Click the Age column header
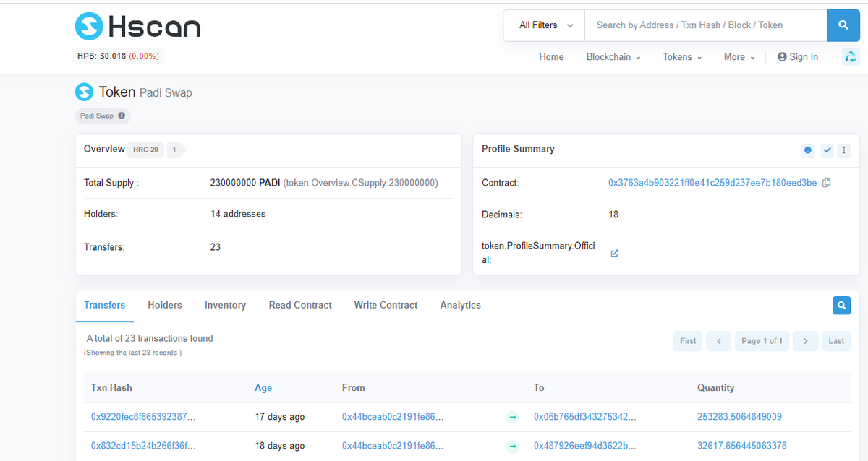This screenshot has height=461, width=868. click(x=263, y=388)
